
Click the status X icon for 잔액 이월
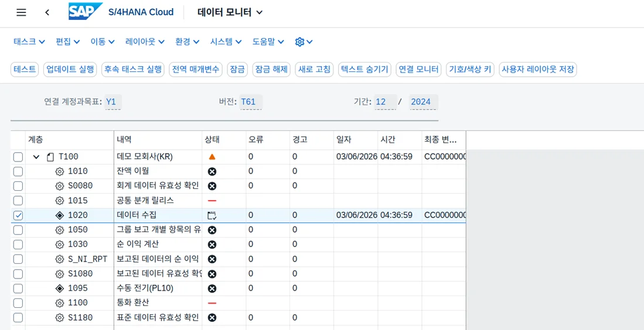[x=212, y=171]
